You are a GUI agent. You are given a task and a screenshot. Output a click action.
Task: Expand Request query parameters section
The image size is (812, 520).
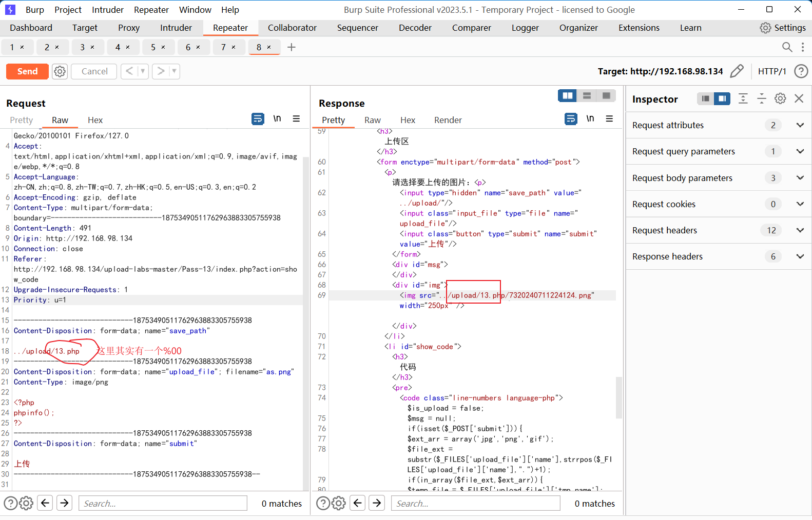(719, 151)
